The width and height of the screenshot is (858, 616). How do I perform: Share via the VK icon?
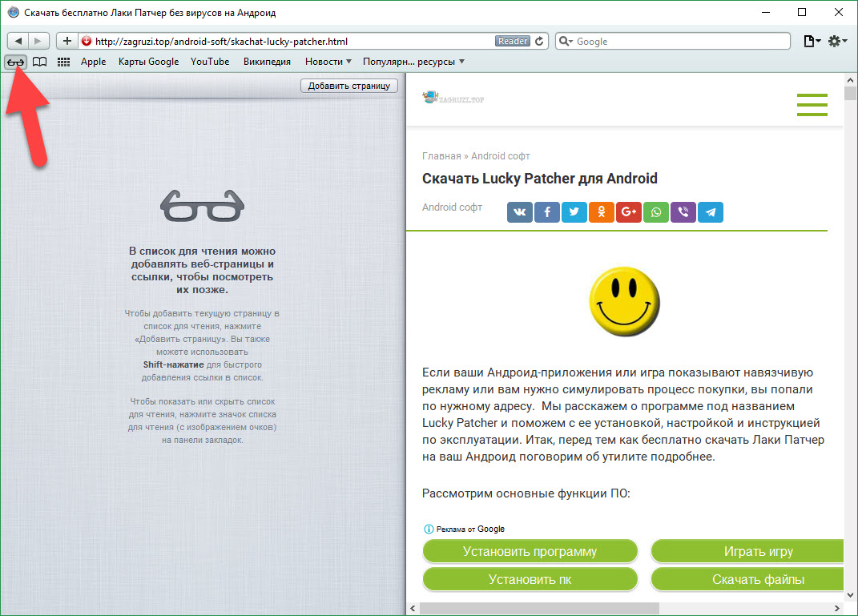coord(520,211)
